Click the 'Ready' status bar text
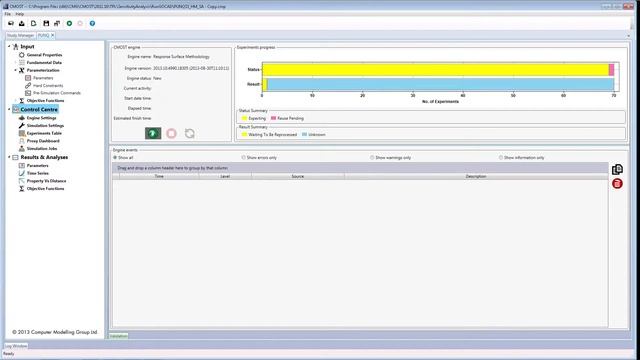Screen dimensions: 640x360 pyautogui.click(x=8, y=354)
